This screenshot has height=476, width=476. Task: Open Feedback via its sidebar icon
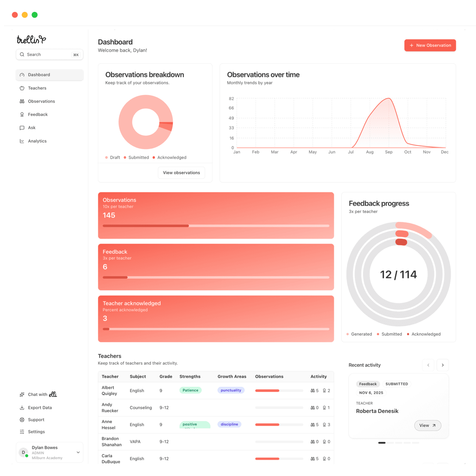click(x=22, y=114)
